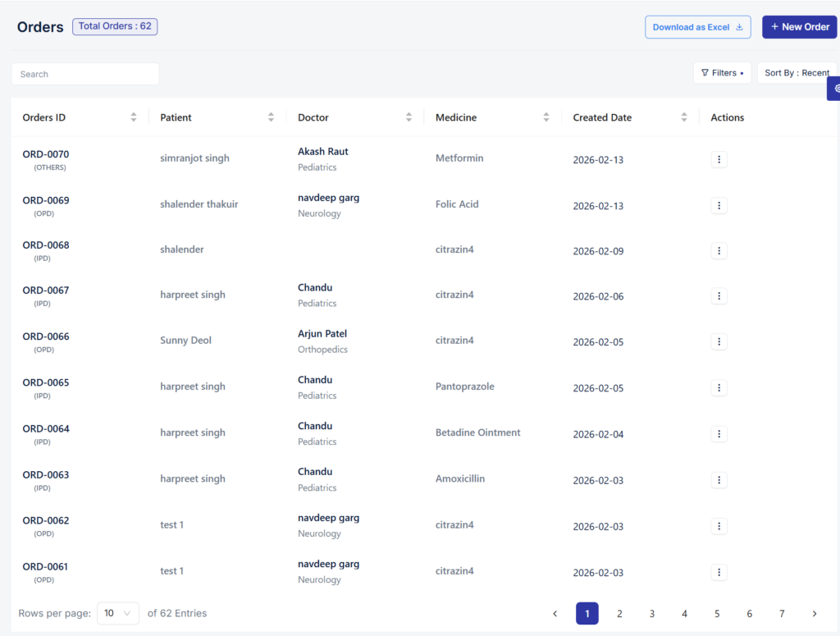
Task: Go to page 2 of orders
Action: (619, 614)
